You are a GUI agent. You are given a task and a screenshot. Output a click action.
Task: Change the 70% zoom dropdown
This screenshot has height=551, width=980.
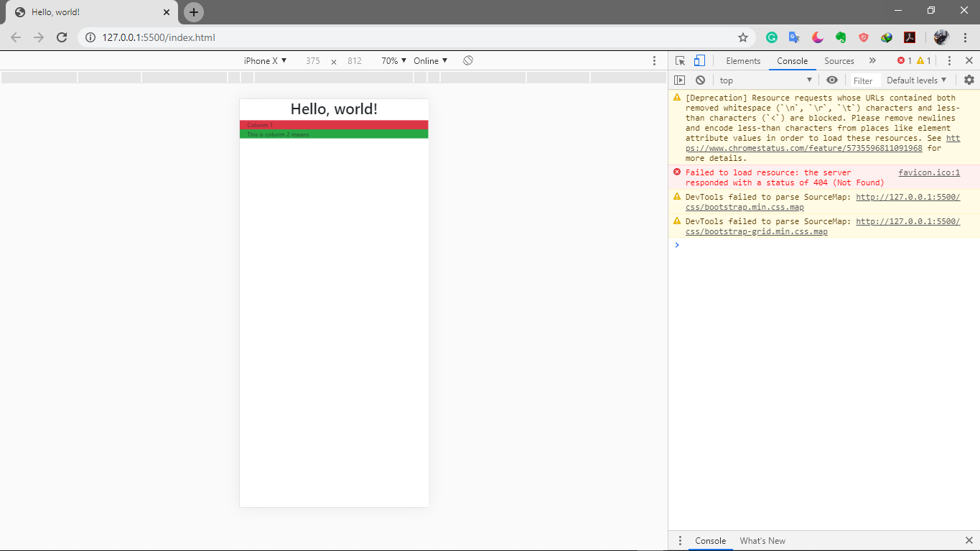point(394,61)
